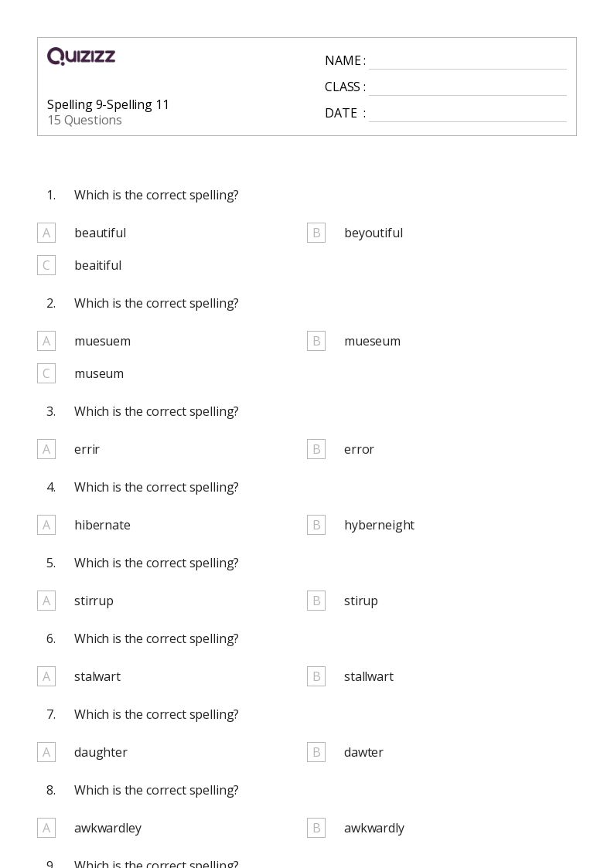Viewport: 614px width, 868px height.
Task: Select option A 'muesuem'
Action: pos(46,341)
